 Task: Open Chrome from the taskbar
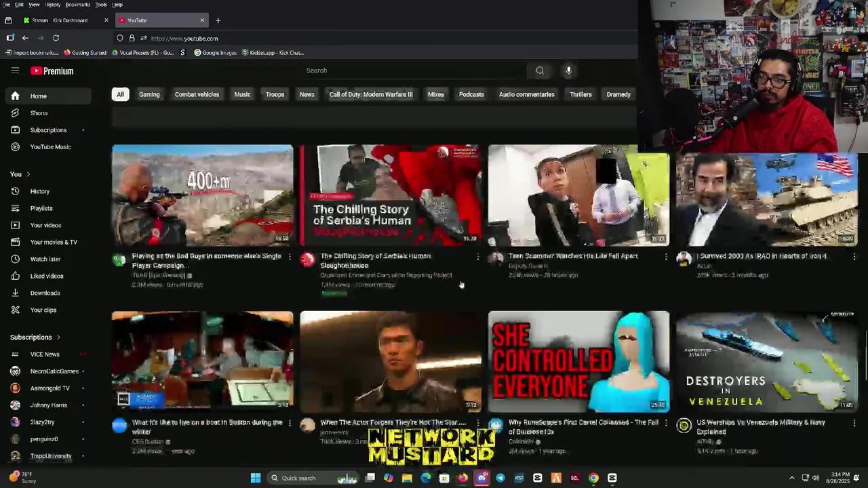[x=593, y=478]
